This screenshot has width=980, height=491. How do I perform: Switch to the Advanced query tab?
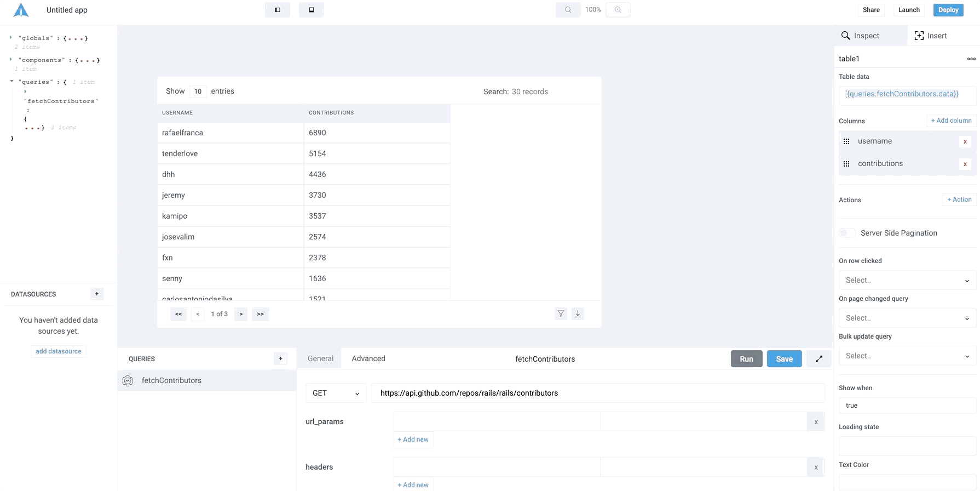pos(368,358)
